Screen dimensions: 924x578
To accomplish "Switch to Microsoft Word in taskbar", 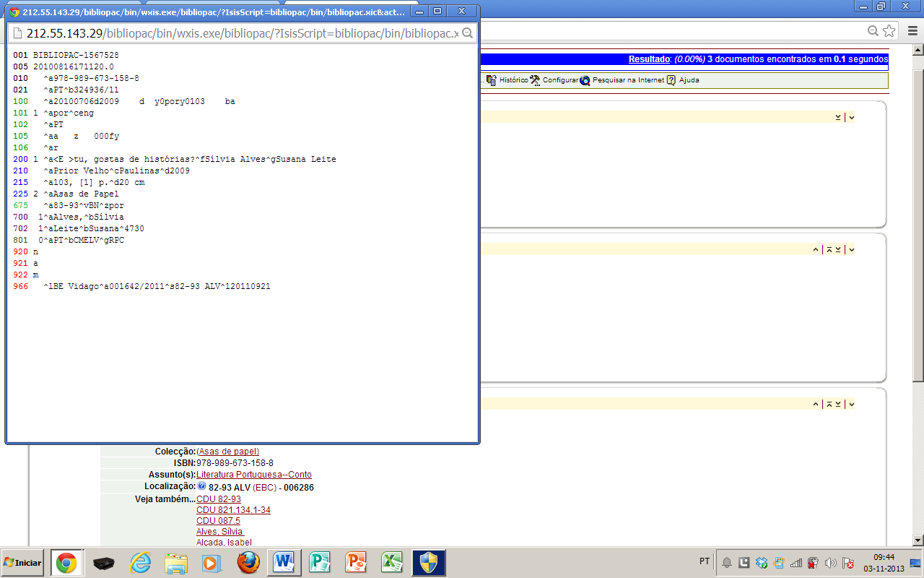I will click(x=283, y=562).
